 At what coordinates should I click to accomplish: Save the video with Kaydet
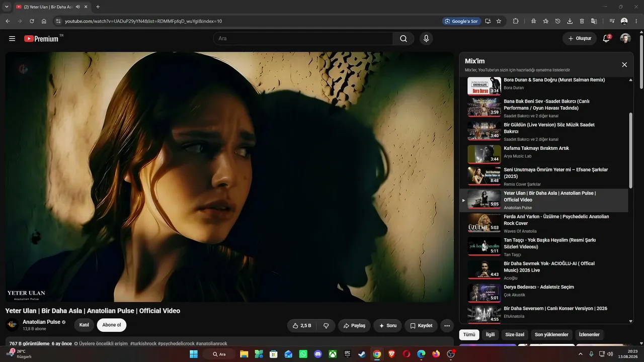tap(421, 326)
